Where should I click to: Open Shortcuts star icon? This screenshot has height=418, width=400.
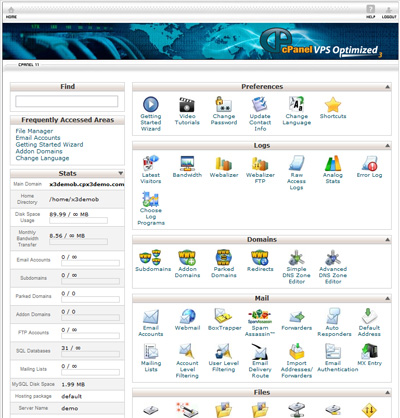coord(333,105)
